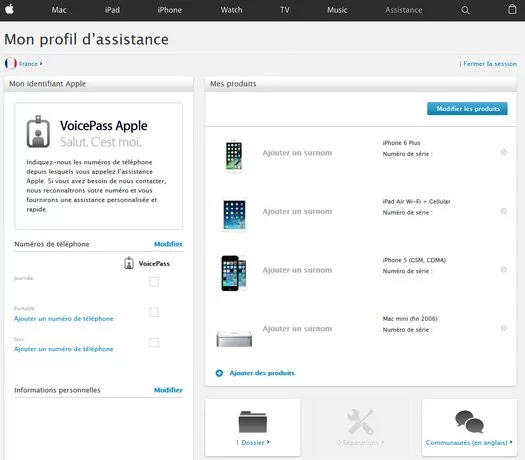Click the Mon profil d'assistance heading
This screenshot has width=525, height=460.
86,40
